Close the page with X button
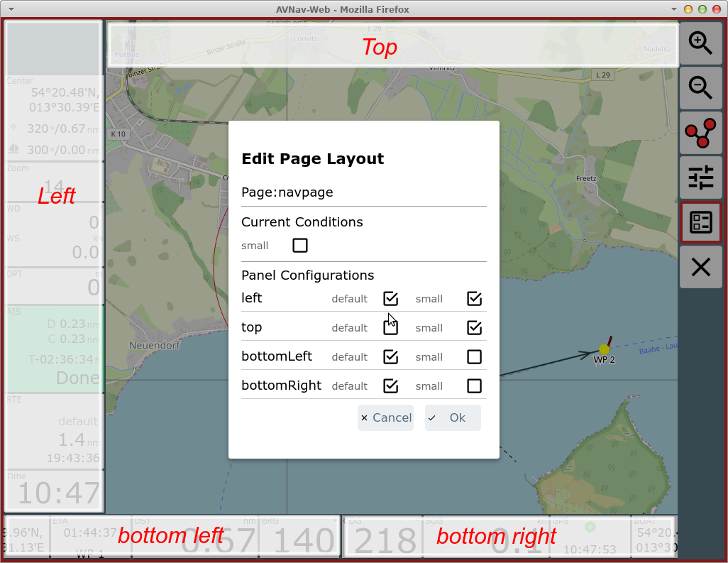Screen dimensions: 728x563 (700, 267)
